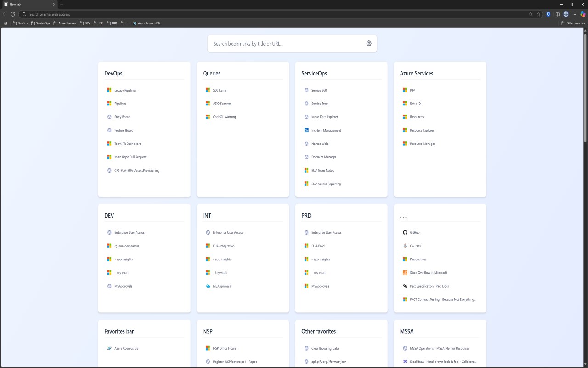Open Team PR Dashboard link
Viewport: 588px width, 368px height.
(x=128, y=144)
